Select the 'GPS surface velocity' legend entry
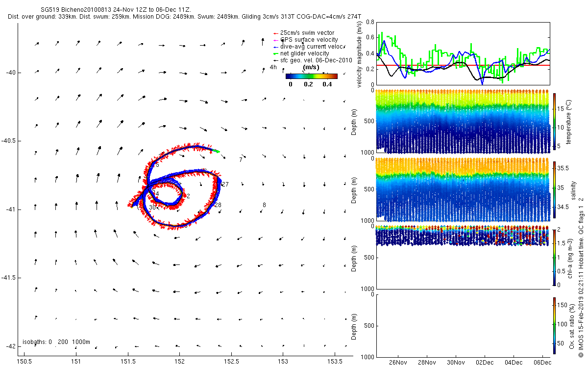Viewport: 588px width, 368px height. pos(305,40)
